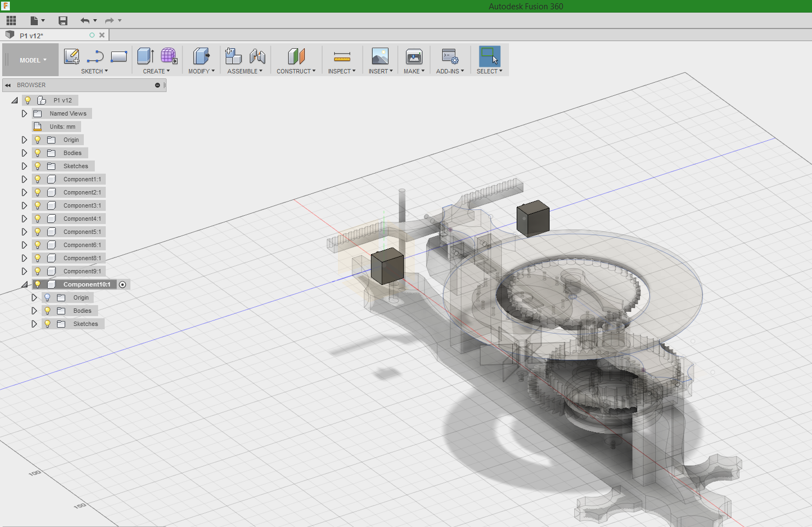The width and height of the screenshot is (812, 527).
Task: Hide Component4:1 using its light bulb
Action: pyautogui.click(x=38, y=219)
